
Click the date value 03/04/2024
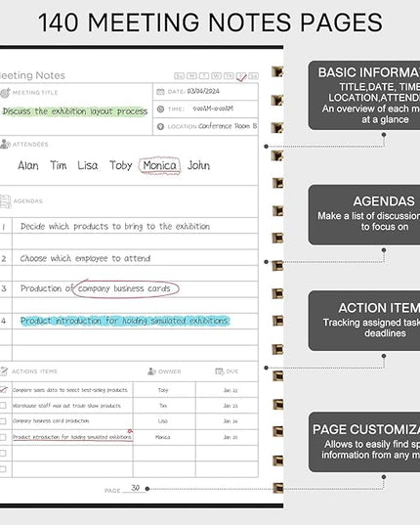(203, 91)
